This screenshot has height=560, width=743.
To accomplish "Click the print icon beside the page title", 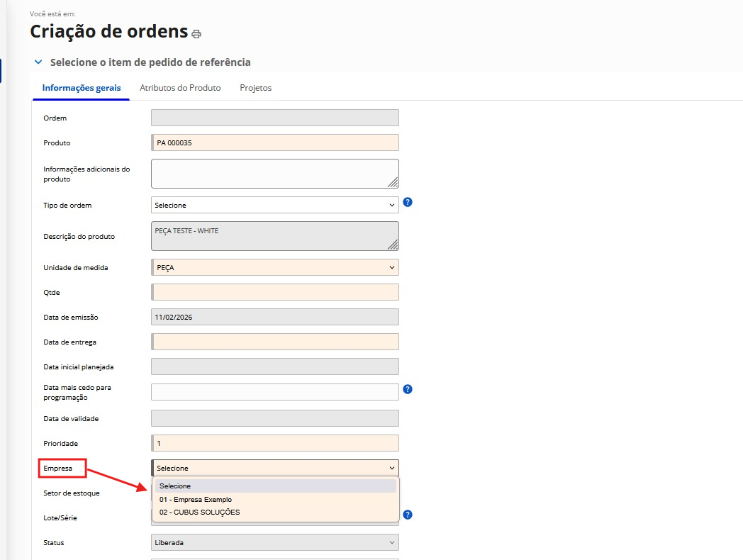I will pos(196,34).
